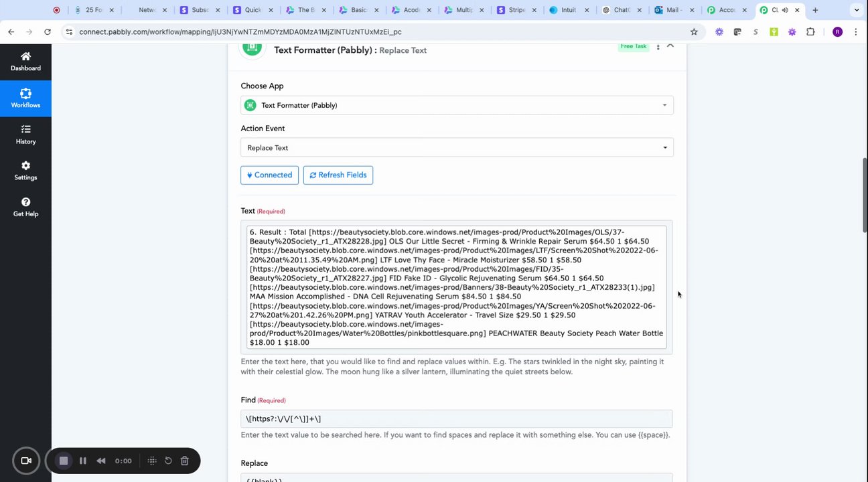Switch to the Subsc tab

tap(202, 10)
